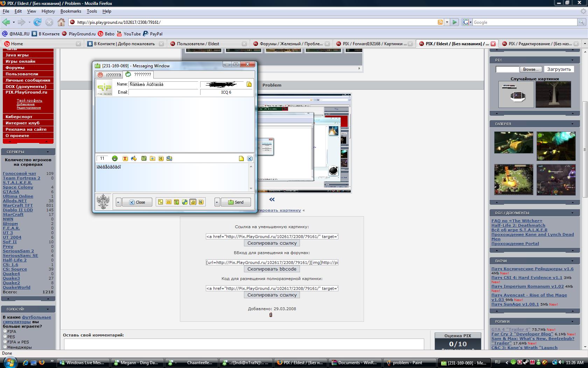Click the RU language indicator in the taskbar

[x=498, y=362]
